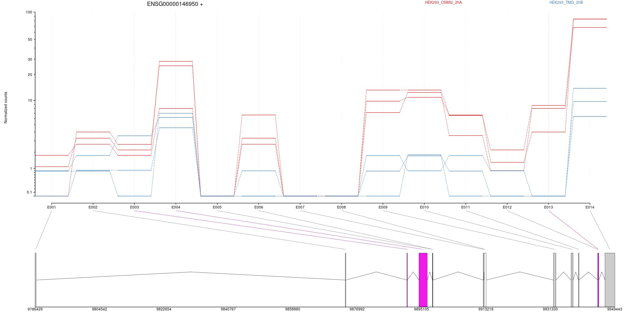Click the E008 exon label

341,207
